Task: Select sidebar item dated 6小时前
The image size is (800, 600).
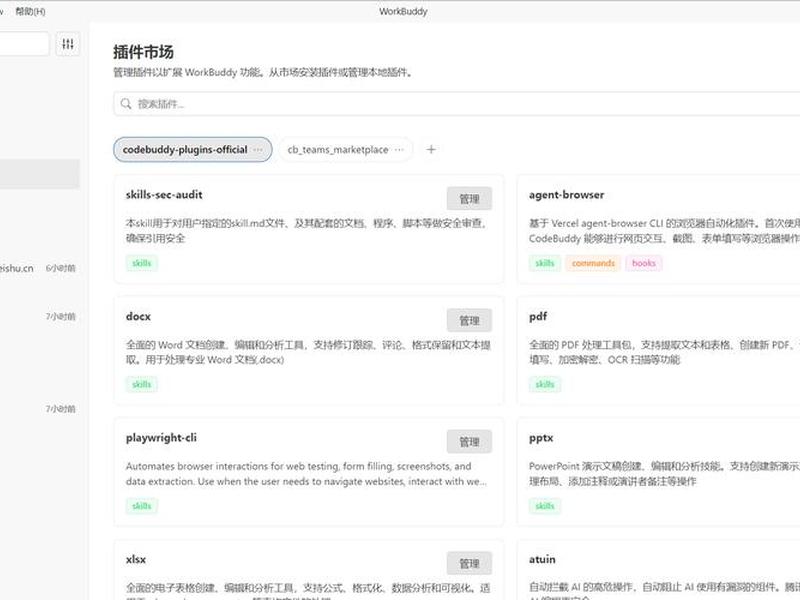Action: [x=40, y=268]
